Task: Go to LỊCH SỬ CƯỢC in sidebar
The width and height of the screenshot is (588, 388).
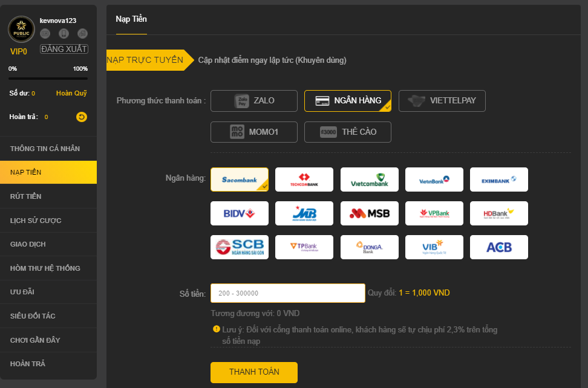Action: [x=48, y=221]
